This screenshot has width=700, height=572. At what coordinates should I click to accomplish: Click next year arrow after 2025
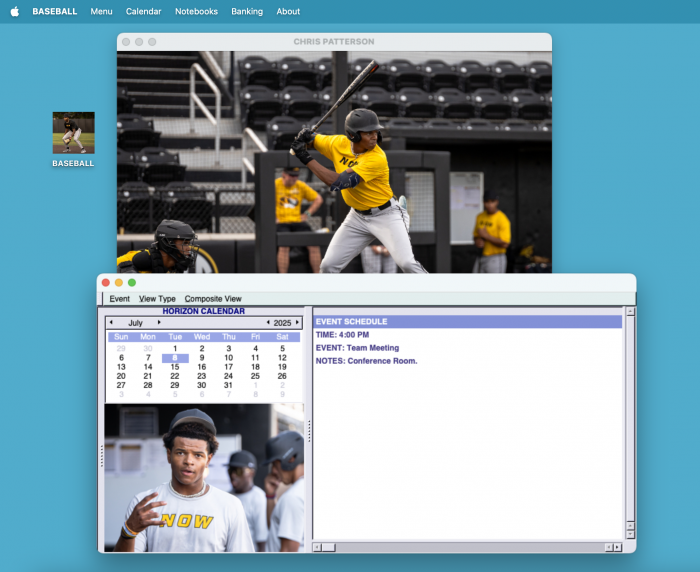[297, 323]
